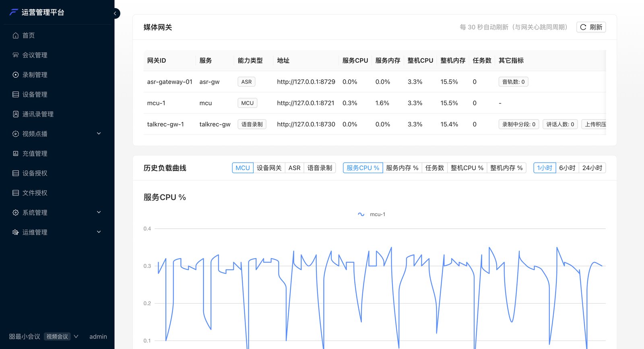Click the 系统管理 gear icon
The image size is (644, 349).
pyautogui.click(x=16, y=213)
